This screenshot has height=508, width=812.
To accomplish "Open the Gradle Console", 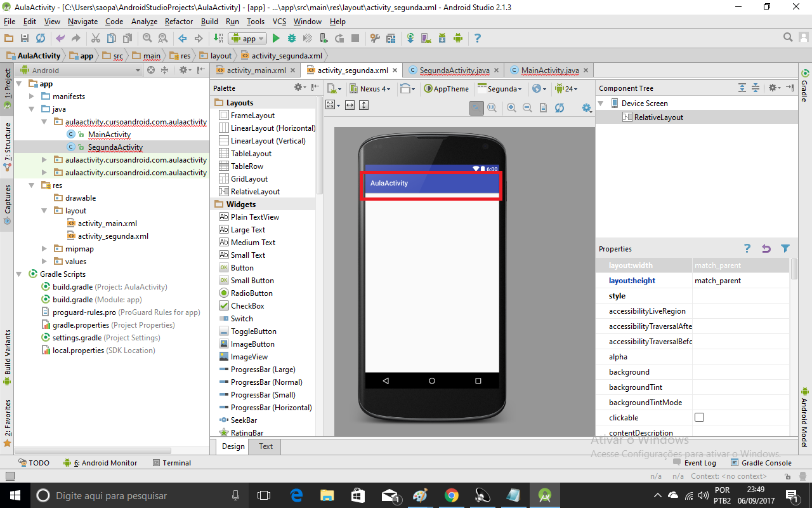I will (x=761, y=463).
